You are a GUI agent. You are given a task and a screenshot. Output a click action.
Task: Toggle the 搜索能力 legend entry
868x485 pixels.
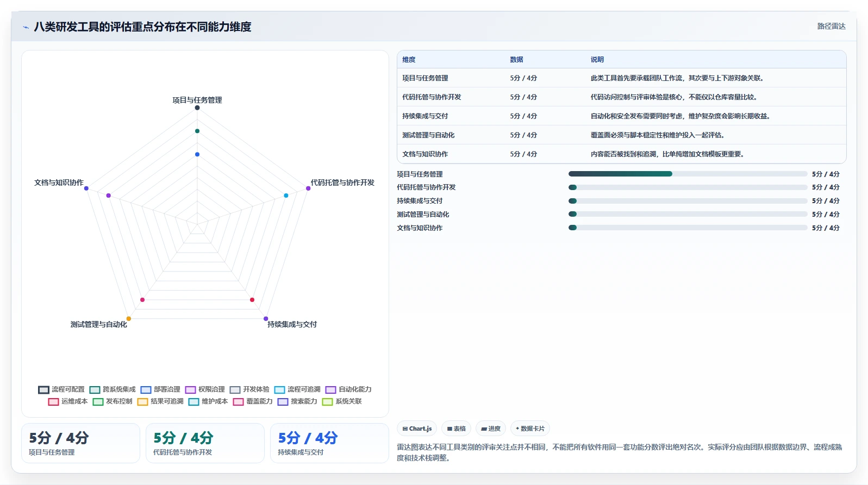pyautogui.click(x=297, y=401)
